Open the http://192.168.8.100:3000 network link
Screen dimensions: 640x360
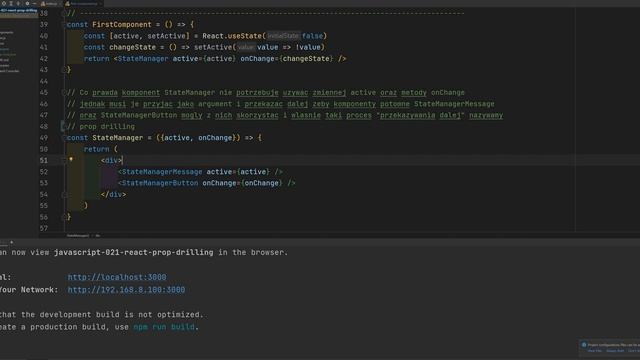[x=127, y=290]
